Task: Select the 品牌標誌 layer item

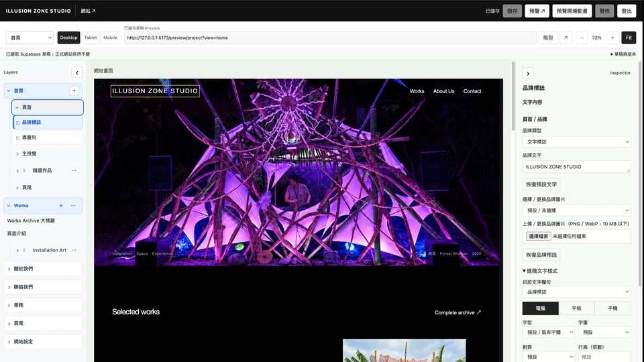Action: pos(48,122)
